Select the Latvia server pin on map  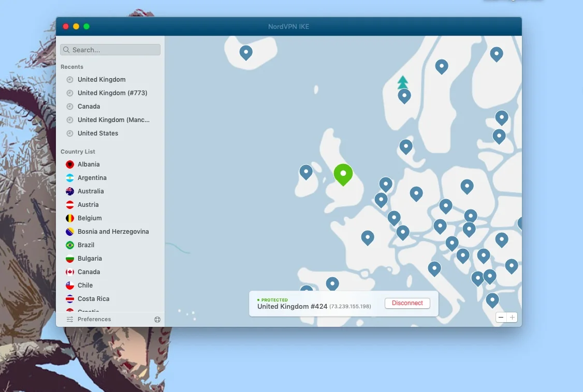[x=499, y=137]
